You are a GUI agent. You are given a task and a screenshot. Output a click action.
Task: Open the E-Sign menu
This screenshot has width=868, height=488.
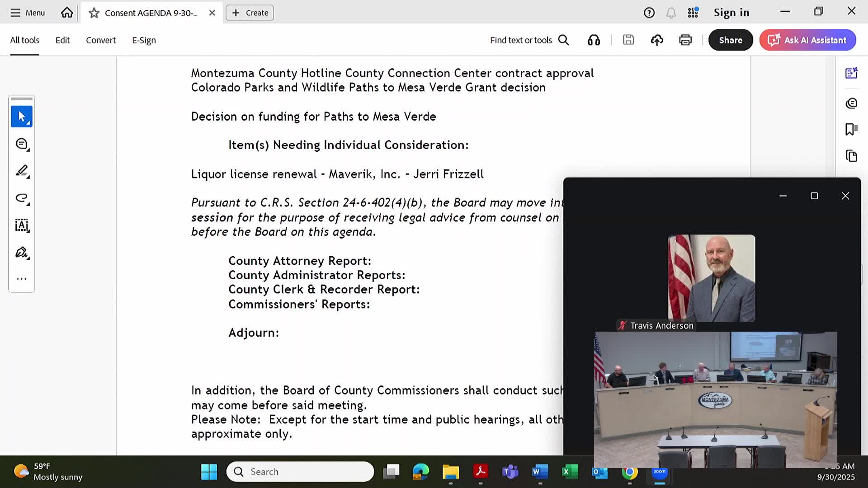tap(144, 40)
